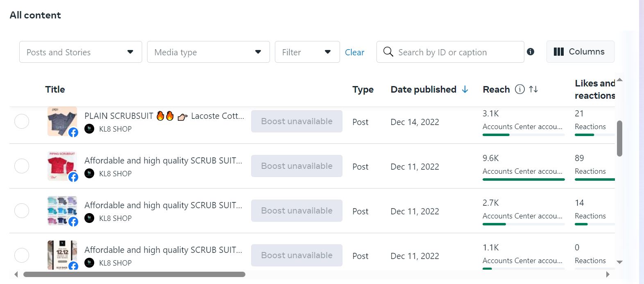This screenshot has width=644, height=284.
Task: Sort by Reach using arrows icon
Action: 533,89
